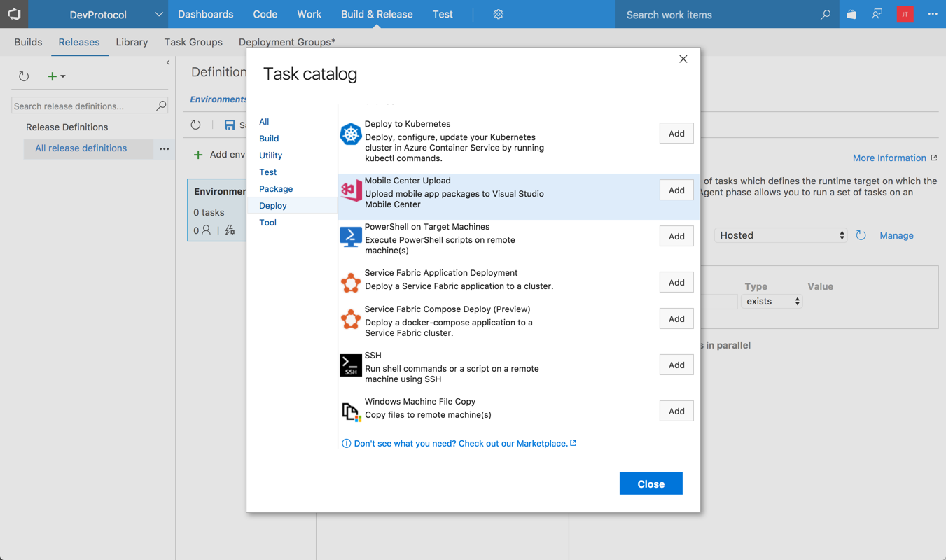This screenshot has height=560, width=946.
Task: Click the Visual Studio Team Services logo
Action: point(14,14)
